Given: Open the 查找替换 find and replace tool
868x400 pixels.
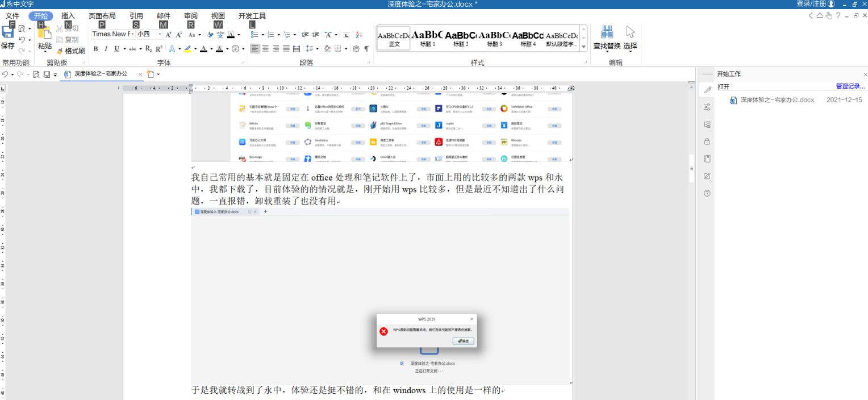Looking at the screenshot, I should [607, 38].
